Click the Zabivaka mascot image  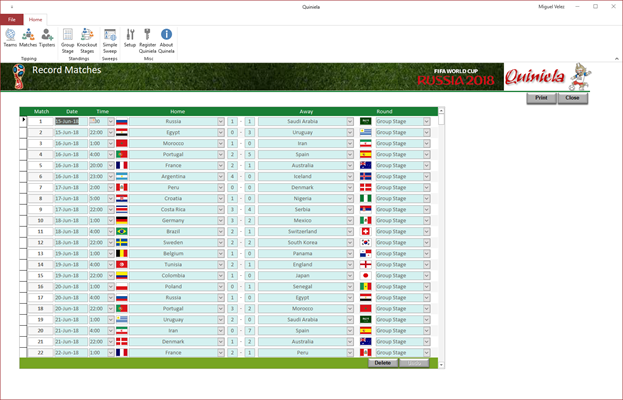coord(580,76)
